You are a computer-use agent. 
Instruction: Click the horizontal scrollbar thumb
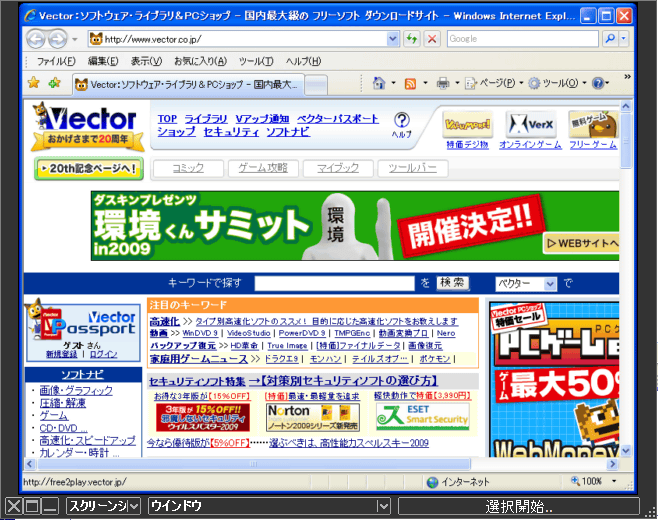(254, 464)
